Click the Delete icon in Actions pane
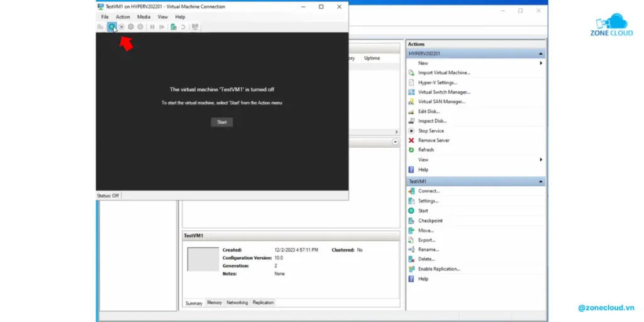This screenshot has height=322, width=644. click(411, 259)
